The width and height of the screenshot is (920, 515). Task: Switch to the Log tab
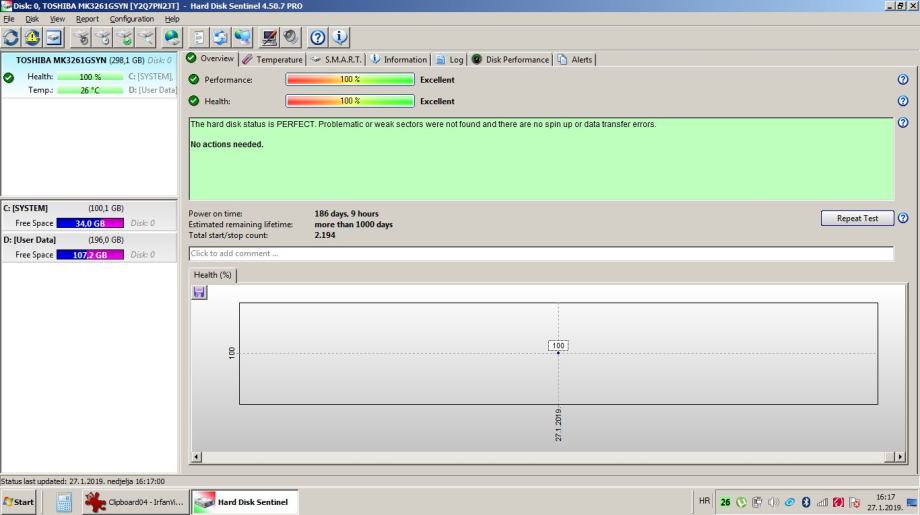point(449,59)
